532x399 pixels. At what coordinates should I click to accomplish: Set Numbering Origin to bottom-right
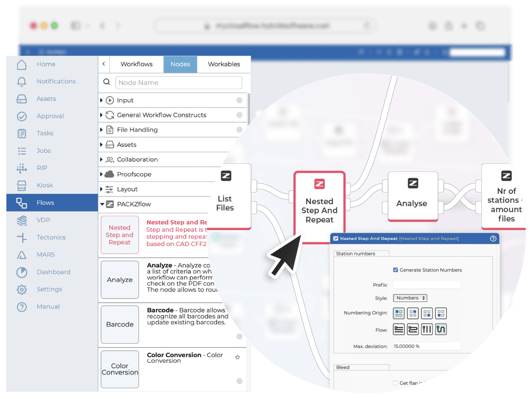427,313
